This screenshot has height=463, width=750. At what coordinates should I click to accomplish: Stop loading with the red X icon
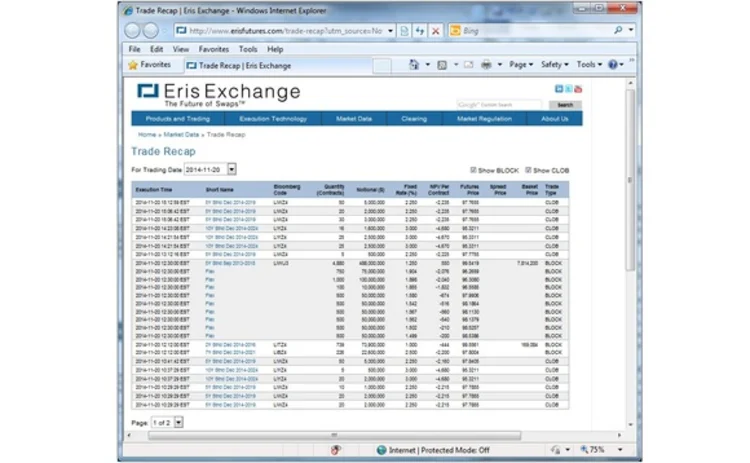click(435, 31)
